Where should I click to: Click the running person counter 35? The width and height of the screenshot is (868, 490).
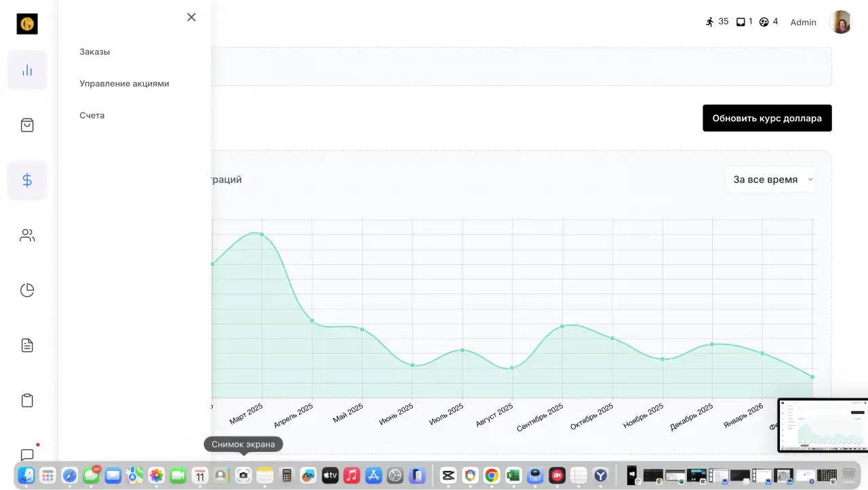pyautogui.click(x=717, y=22)
